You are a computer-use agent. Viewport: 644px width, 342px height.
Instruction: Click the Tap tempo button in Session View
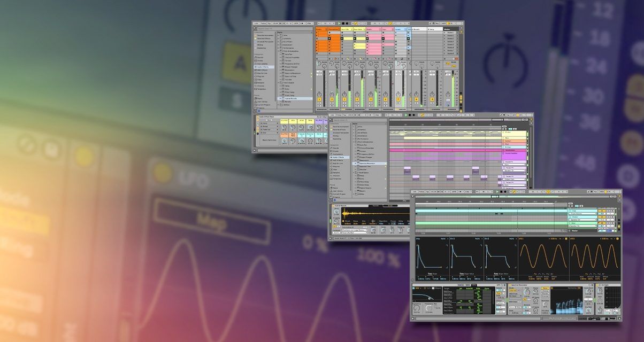[x=269, y=24]
